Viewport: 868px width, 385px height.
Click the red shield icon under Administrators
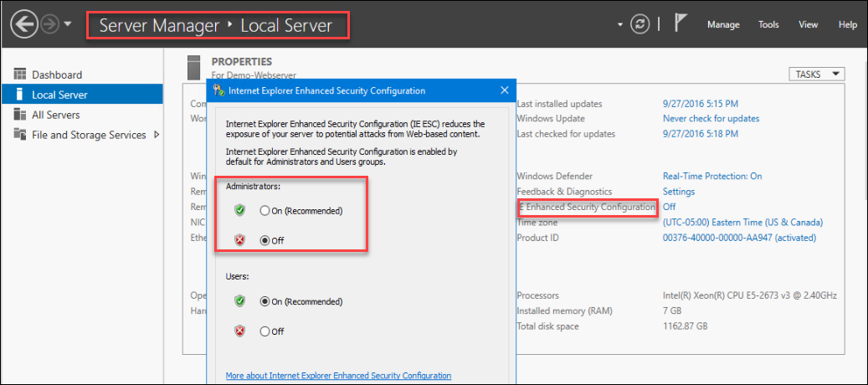click(239, 240)
